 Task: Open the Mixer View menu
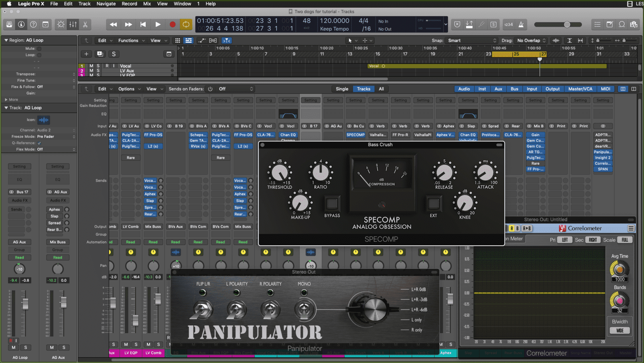[154, 89]
